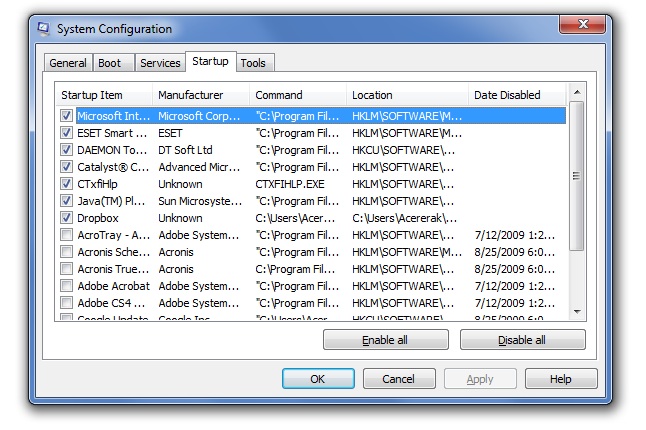The image size is (646, 430).
Task: Sort by the Date Disabled column header
Action: [515, 95]
